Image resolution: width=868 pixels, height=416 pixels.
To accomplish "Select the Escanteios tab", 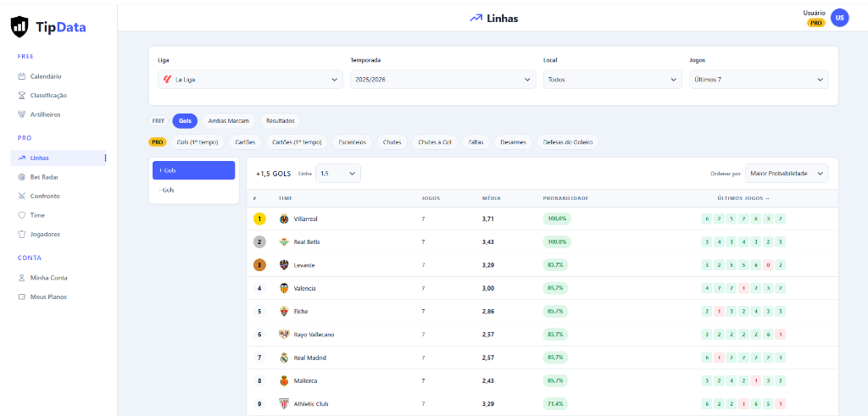I will 353,142.
